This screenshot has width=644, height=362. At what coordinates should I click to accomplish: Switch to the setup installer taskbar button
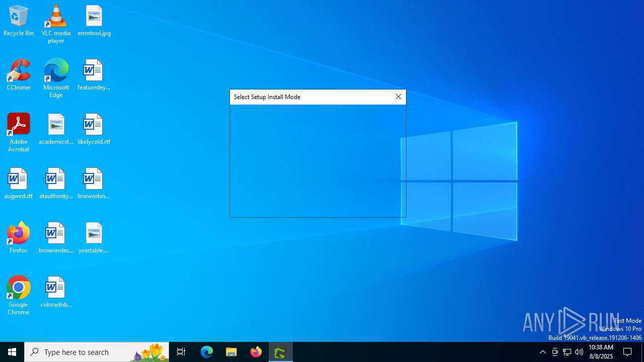(280, 352)
